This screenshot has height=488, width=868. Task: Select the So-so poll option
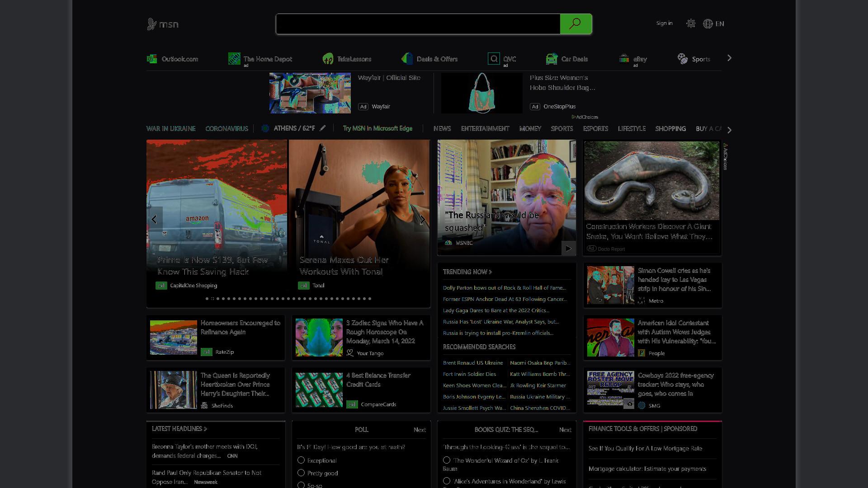coord(301,485)
